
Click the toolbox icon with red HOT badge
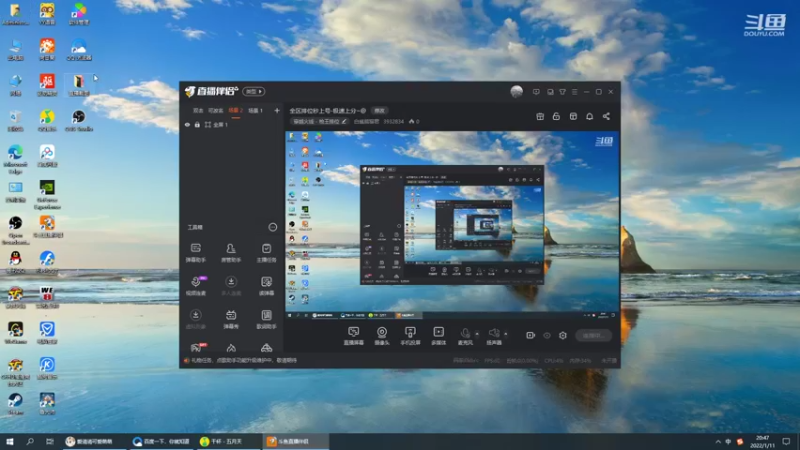196,348
